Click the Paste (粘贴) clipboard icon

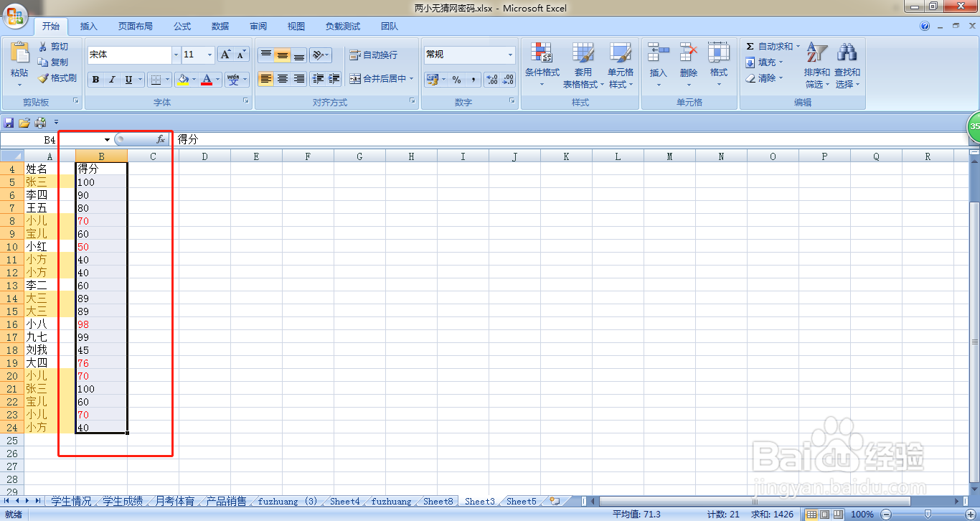point(19,54)
